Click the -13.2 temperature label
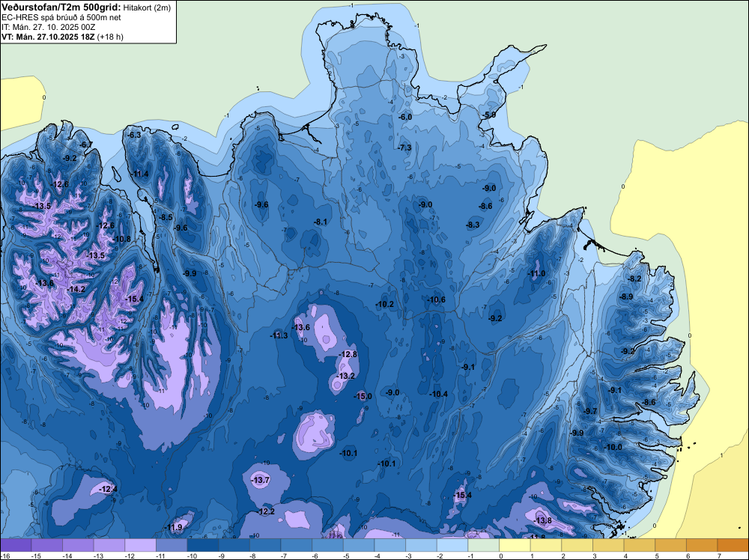The width and height of the screenshot is (749, 560). pos(346,376)
